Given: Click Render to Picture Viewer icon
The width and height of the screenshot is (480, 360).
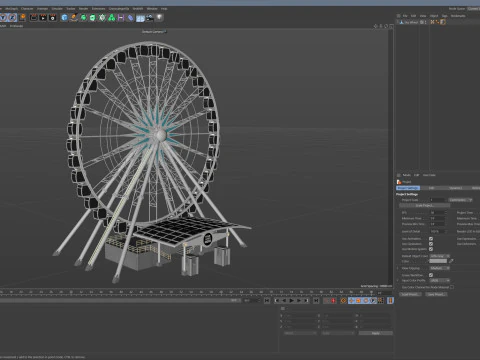Looking at the screenshot, I should pyautogui.click(x=43, y=17).
